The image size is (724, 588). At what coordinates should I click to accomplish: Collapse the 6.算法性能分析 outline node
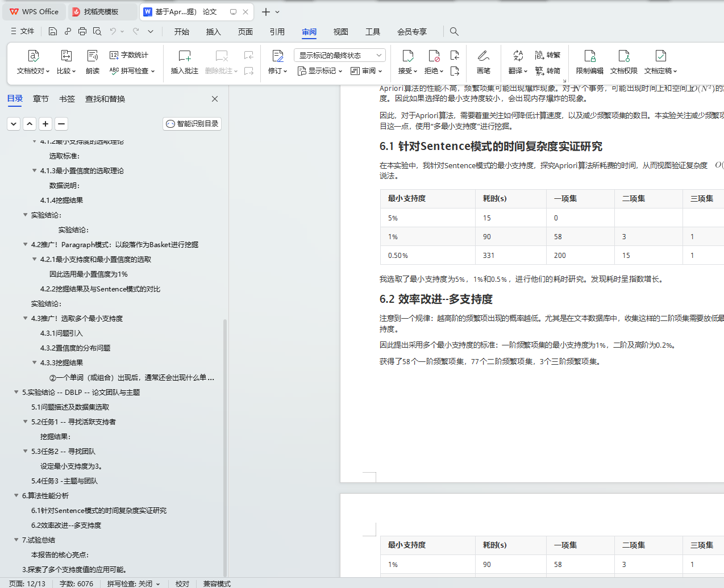coord(16,495)
